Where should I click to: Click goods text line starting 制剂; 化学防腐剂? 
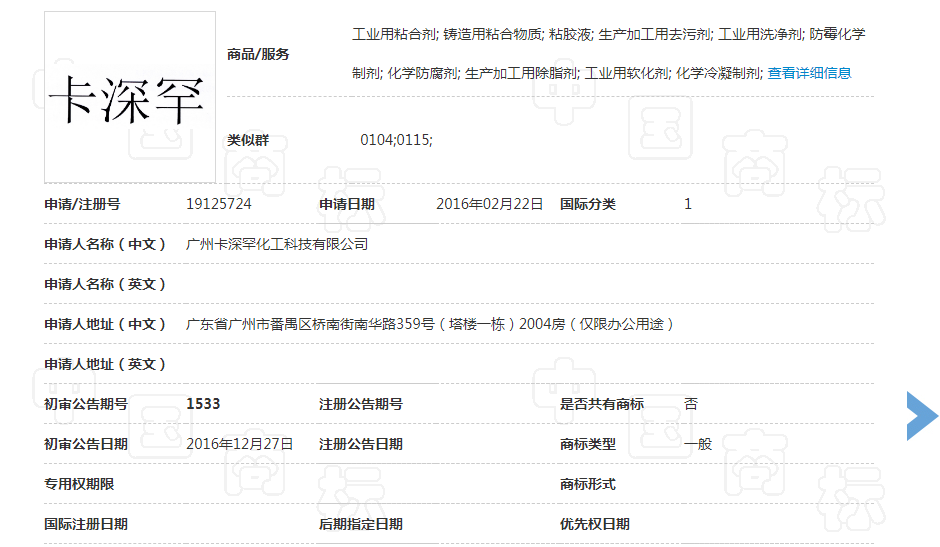click(557, 73)
